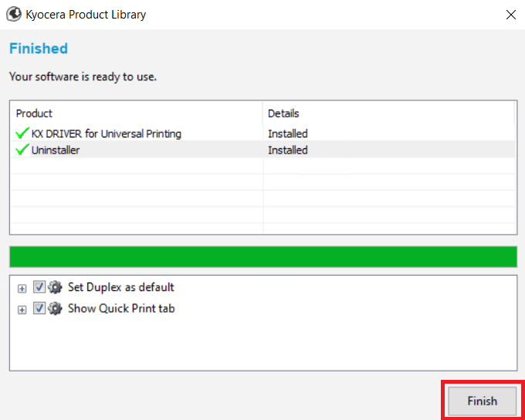Screen dimensions: 525x420
Task: Select the Uninstaller row text
Action: click(x=56, y=150)
